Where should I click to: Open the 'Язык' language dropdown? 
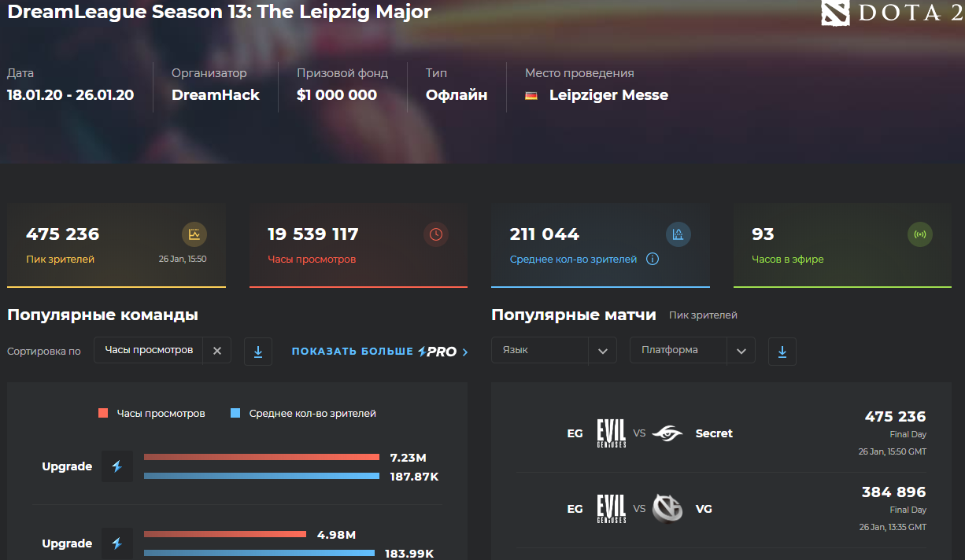[553, 350]
